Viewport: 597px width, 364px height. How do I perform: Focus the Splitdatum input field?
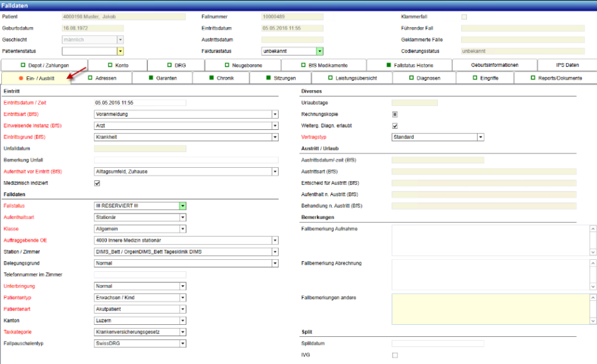437,344
